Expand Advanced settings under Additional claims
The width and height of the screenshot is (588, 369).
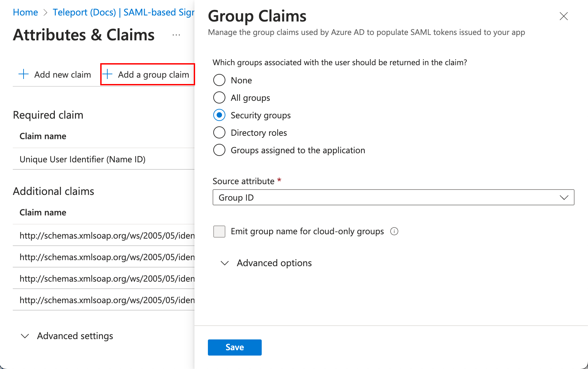74,336
